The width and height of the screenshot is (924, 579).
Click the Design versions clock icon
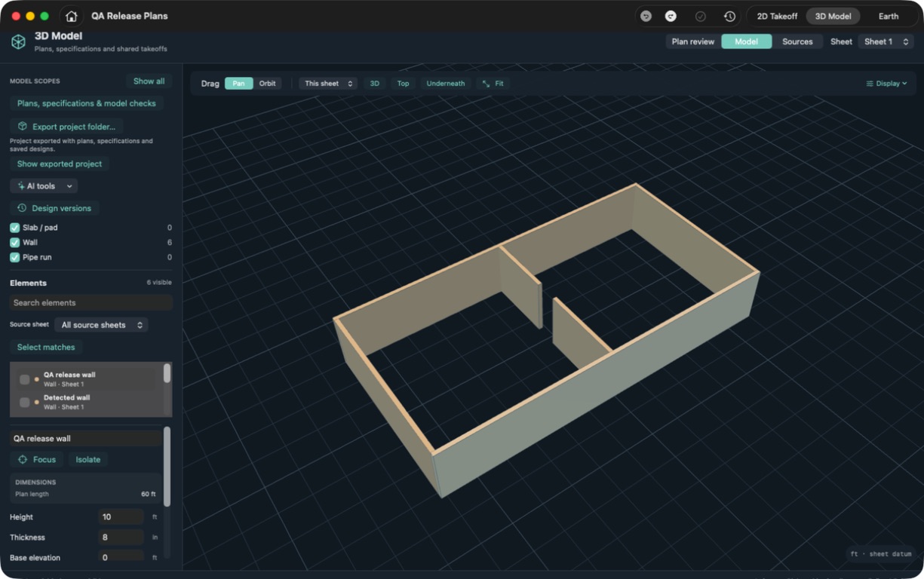click(x=22, y=208)
